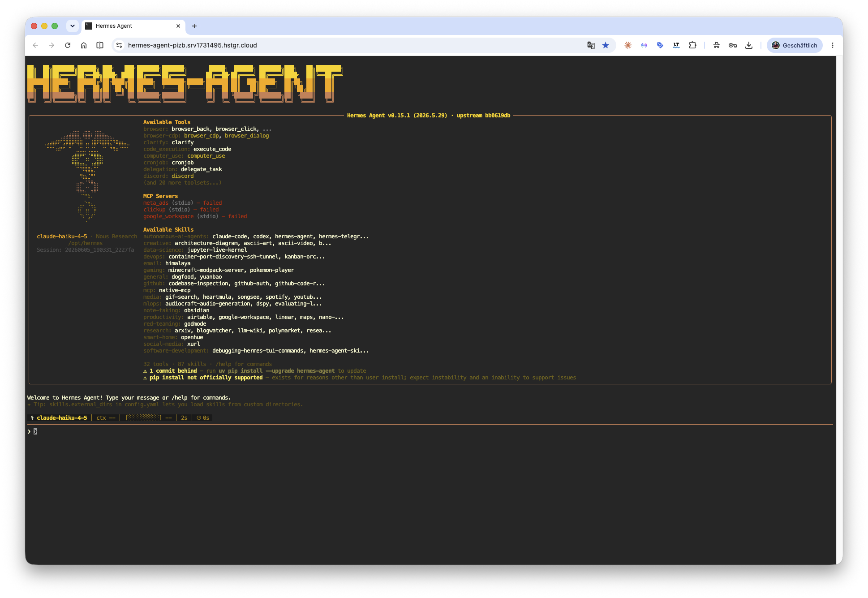This screenshot has width=868, height=598.
Task: Click 'pip install not officially supported' warning
Action: 206,378
